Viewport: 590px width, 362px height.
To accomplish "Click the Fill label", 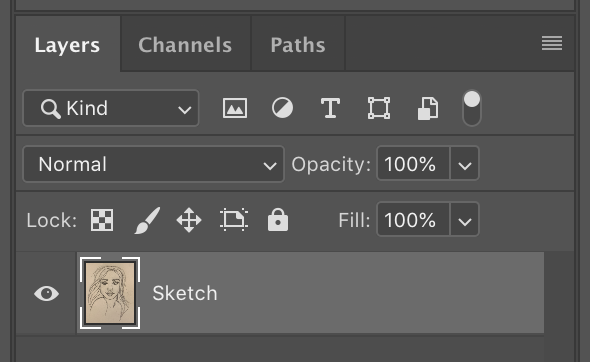I will point(354,220).
